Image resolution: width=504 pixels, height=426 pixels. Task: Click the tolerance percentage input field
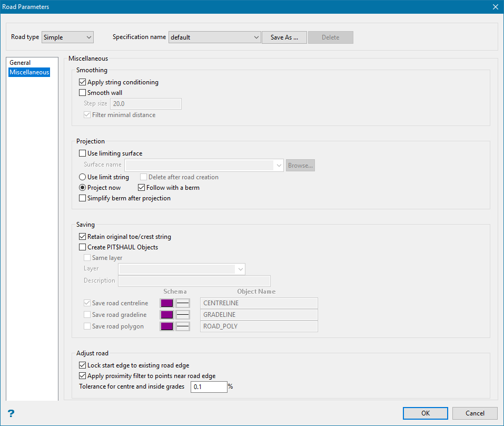(x=209, y=387)
